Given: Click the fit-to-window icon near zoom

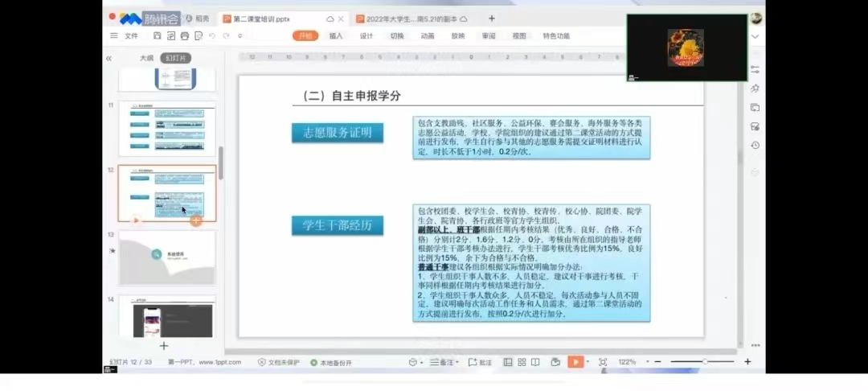Looking at the screenshot, I should [603, 362].
